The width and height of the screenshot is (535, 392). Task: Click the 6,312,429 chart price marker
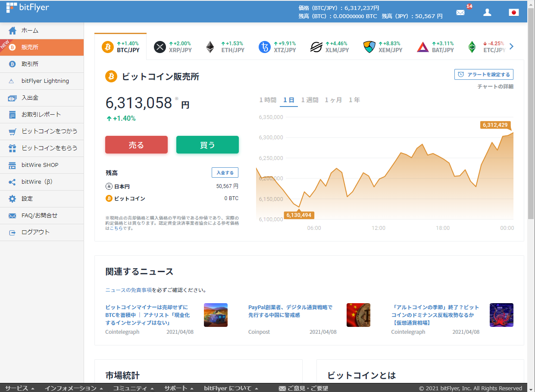pos(495,125)
